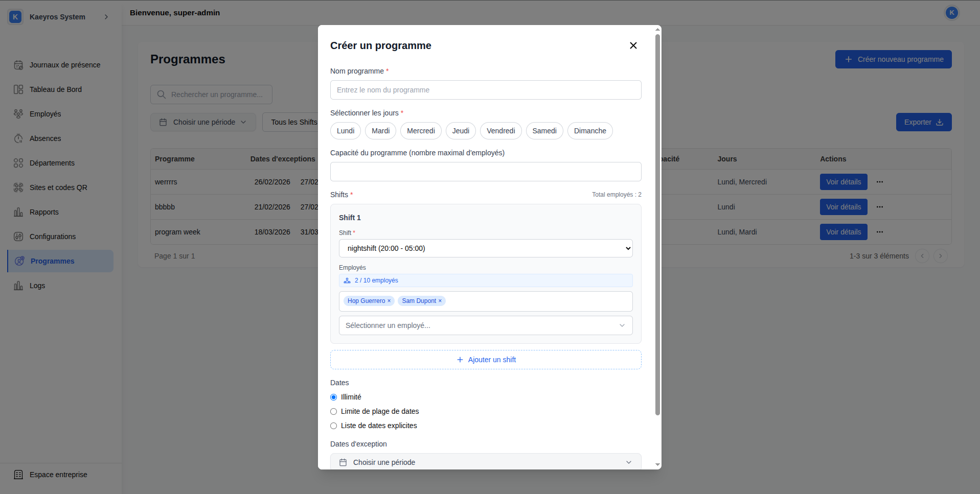Remove Hop Guerrero from selected employees
The image size is (980, 494).
[389, 301]
